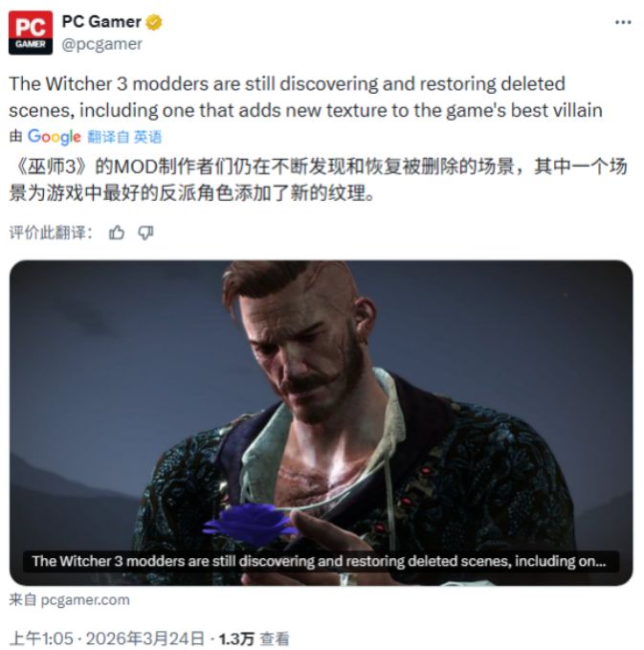This screenshot has width=644, height=650.
Task: Click the Chinese translated tweet text
Action: [318, 180]
